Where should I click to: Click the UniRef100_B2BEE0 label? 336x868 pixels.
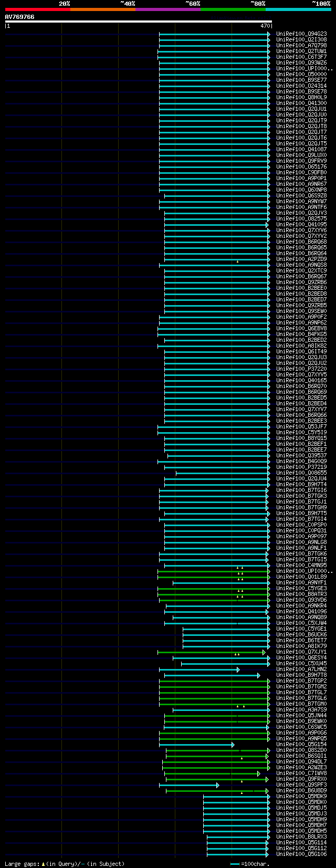click(301, 288)
